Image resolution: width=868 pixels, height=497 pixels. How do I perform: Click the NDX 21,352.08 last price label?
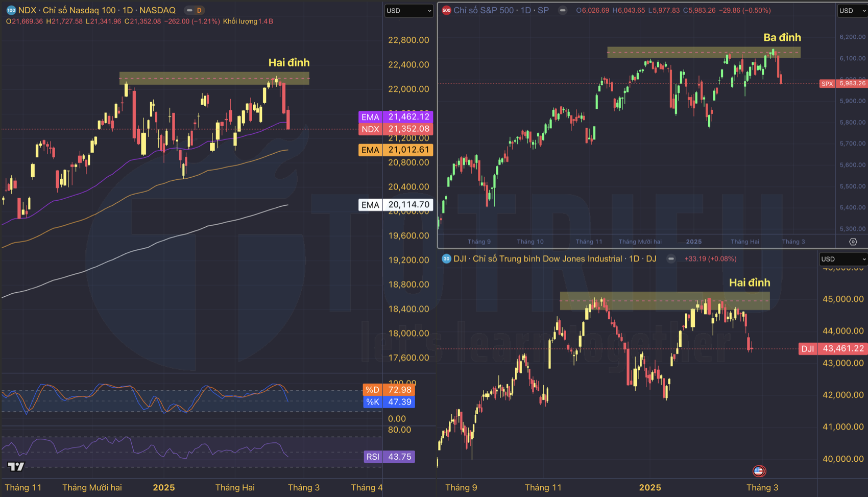(396, 129)
